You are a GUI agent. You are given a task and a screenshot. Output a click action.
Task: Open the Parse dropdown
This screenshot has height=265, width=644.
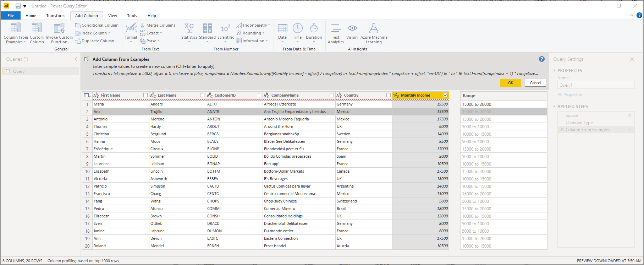[x=158, y=41]
